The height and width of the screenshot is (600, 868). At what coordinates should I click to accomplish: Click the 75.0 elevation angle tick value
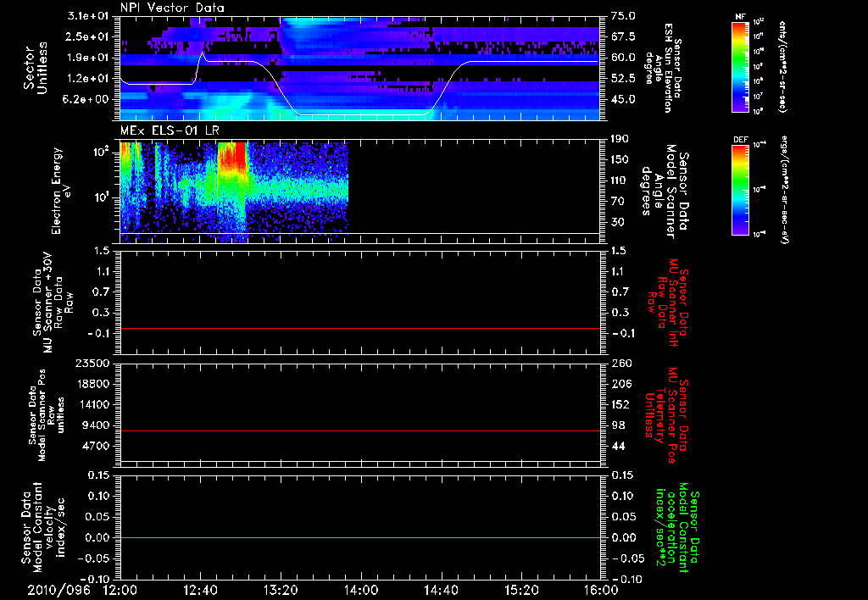click(x=623, y=16)
